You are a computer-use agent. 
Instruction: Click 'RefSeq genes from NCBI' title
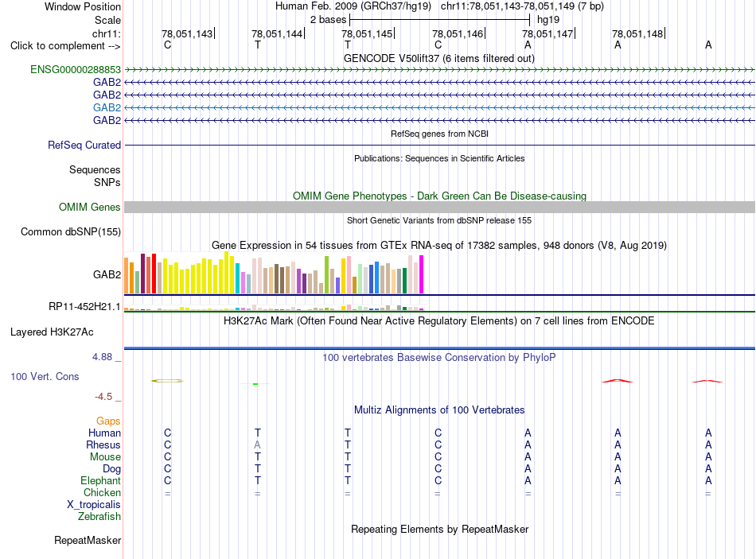(439, 134)
